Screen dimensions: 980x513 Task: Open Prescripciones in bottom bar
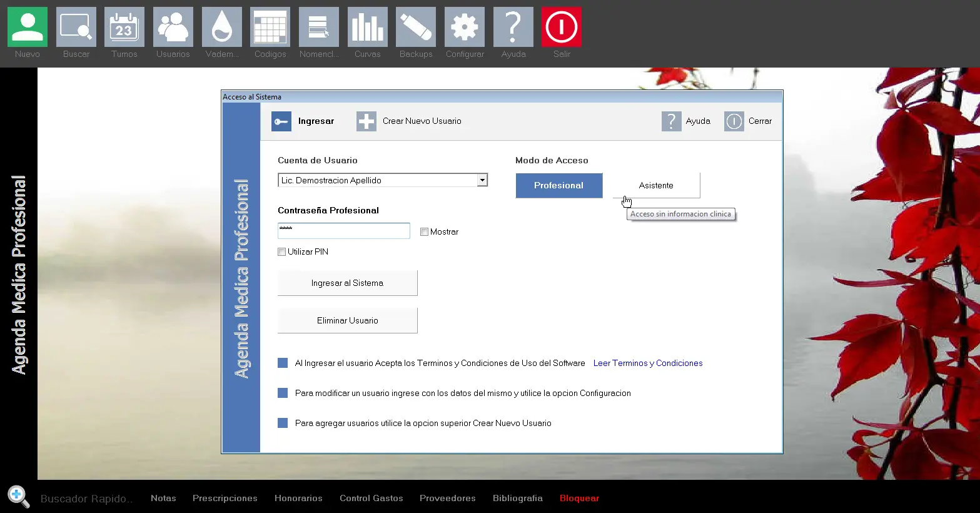(x=225, y=499)
